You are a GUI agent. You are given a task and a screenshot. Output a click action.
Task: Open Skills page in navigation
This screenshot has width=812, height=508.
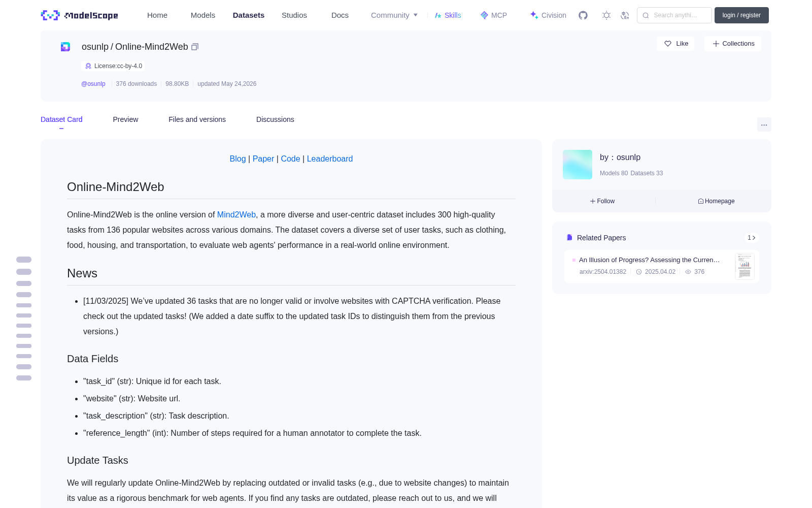(x=448, y=15)
